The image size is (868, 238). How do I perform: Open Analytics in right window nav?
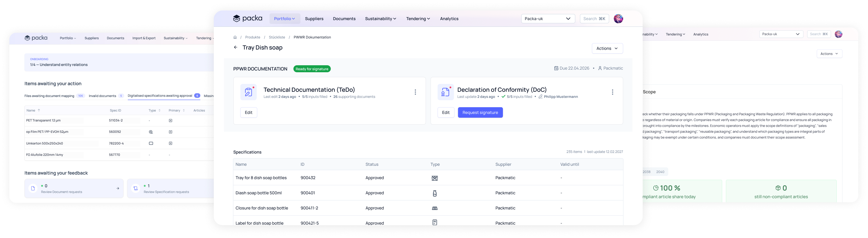tap(701, 34)
